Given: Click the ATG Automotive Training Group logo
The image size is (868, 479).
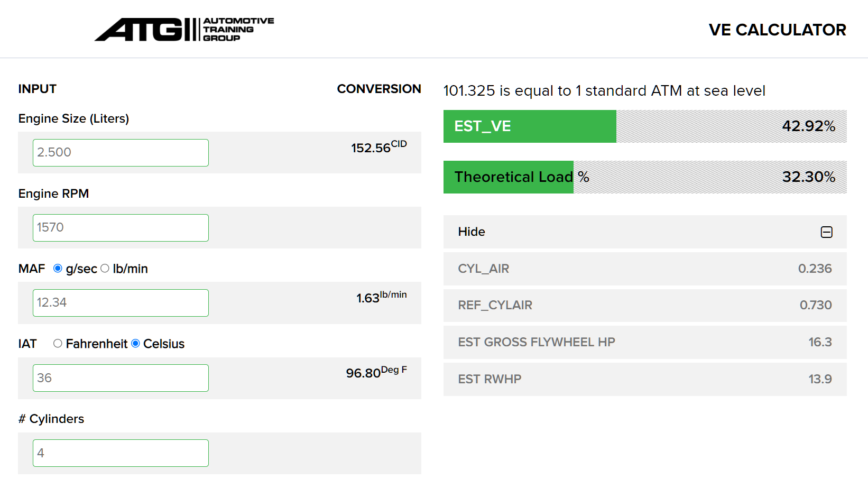Looking at the screenshot, I should 184,30.
